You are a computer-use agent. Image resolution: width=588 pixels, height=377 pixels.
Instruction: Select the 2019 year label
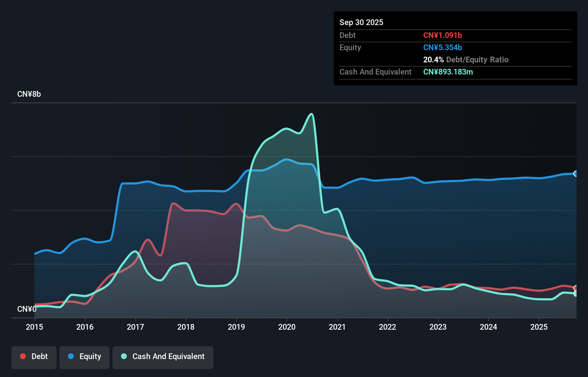(236, 327)
